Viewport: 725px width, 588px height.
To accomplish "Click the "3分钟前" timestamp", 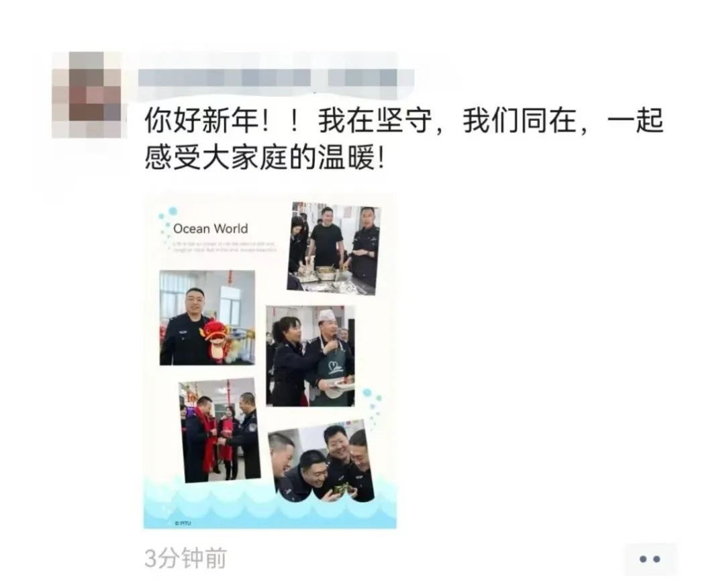I will 185,558.
